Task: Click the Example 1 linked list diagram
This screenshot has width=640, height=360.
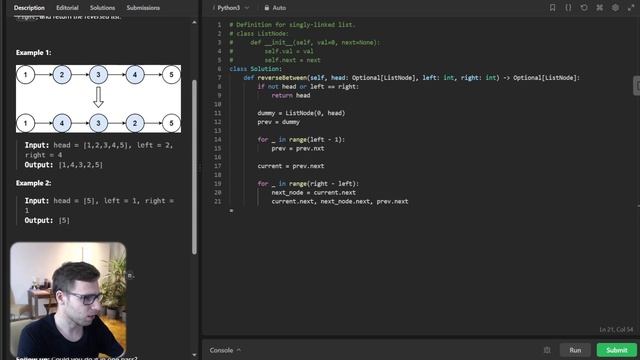Action: coord(98,99)
